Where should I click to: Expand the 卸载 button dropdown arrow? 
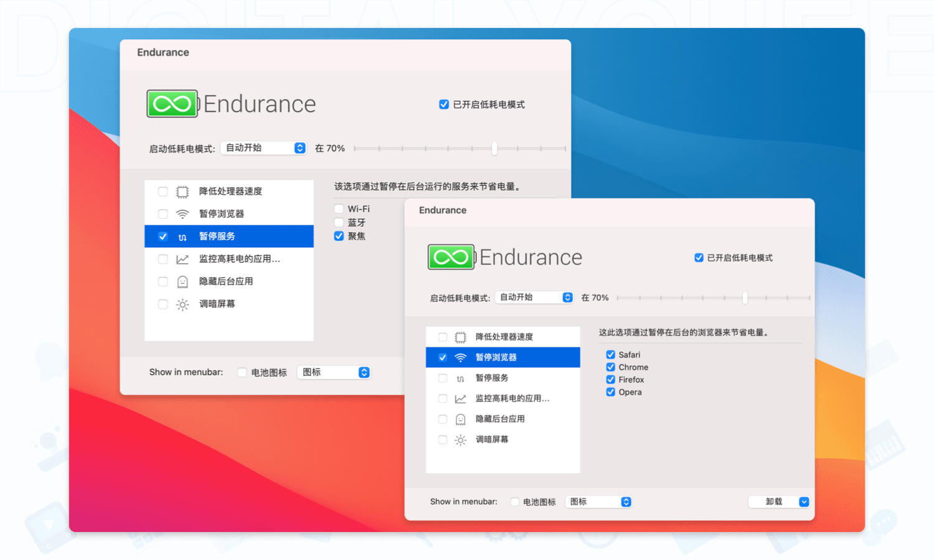point(804,502)
